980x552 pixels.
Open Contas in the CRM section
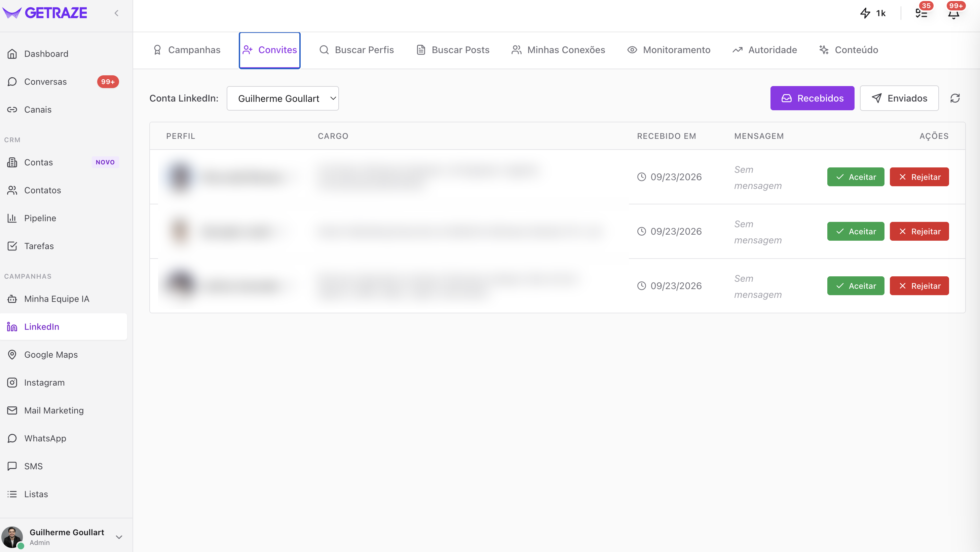click(64, 162)
